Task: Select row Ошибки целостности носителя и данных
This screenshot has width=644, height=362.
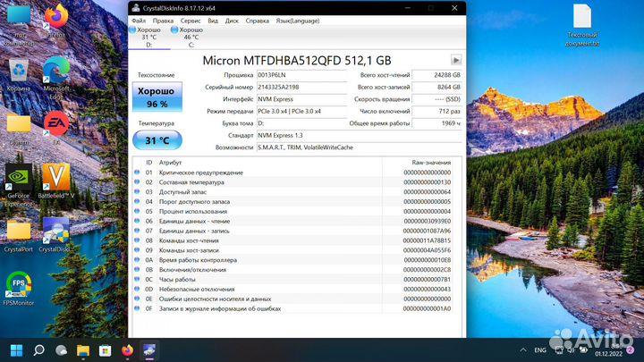Action: (292, 299)
